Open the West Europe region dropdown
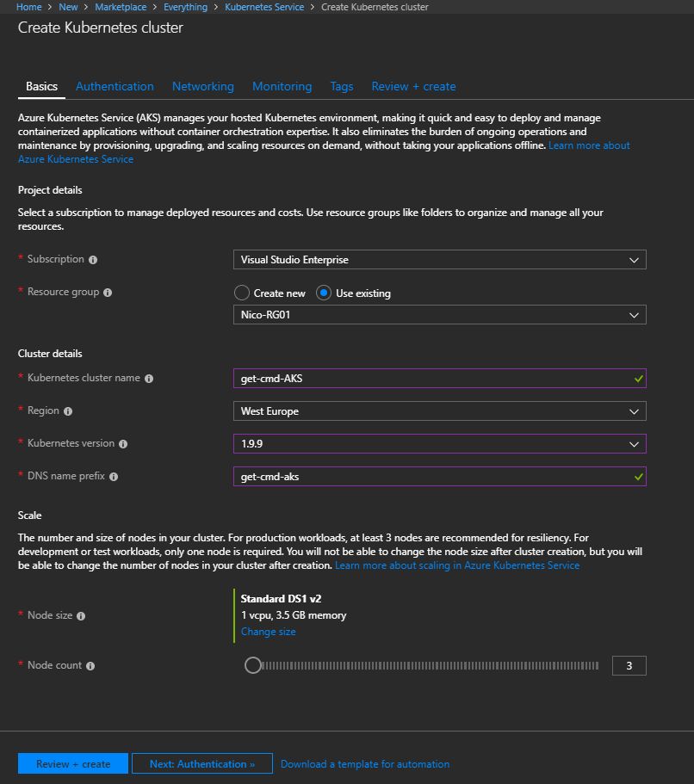694x784 pixels. (439, 411)
